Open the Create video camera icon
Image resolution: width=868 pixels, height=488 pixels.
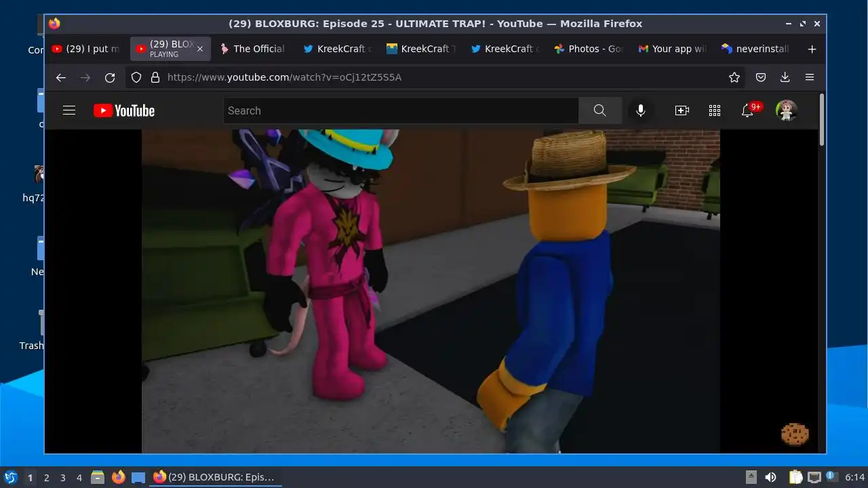click(x=682, y=110)
